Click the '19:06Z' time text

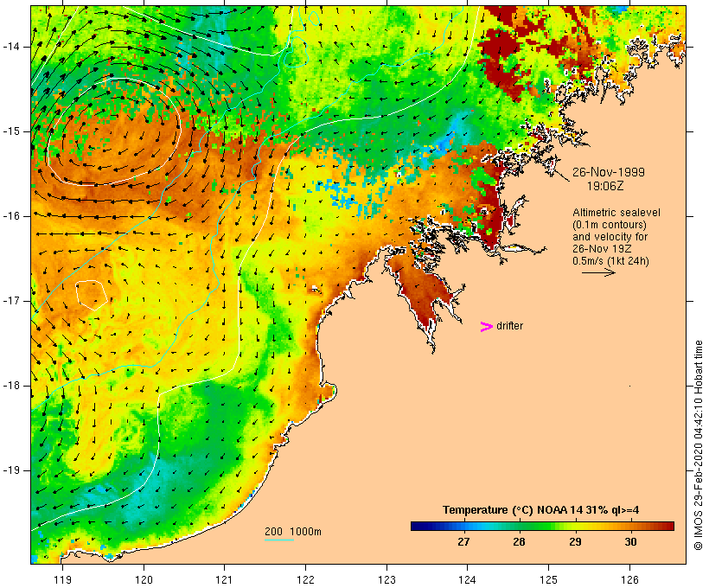[x=605, y=186]
